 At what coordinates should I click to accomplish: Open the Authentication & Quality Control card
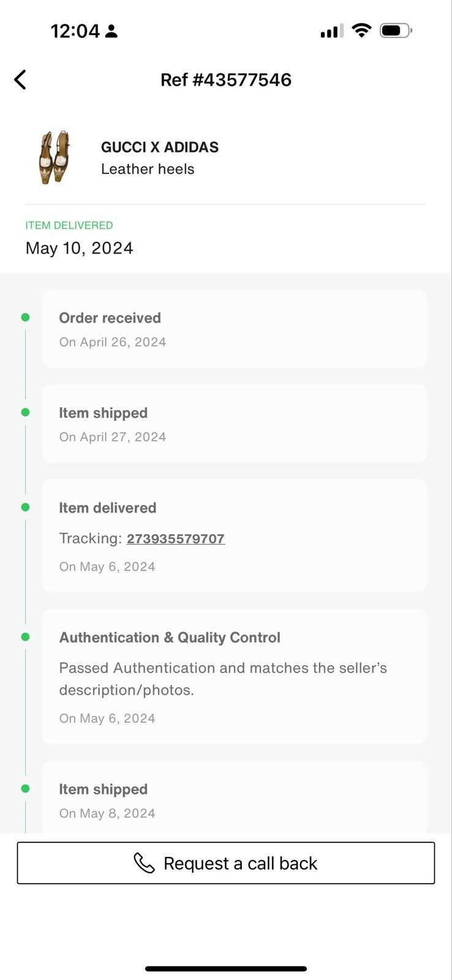point(235,677)
